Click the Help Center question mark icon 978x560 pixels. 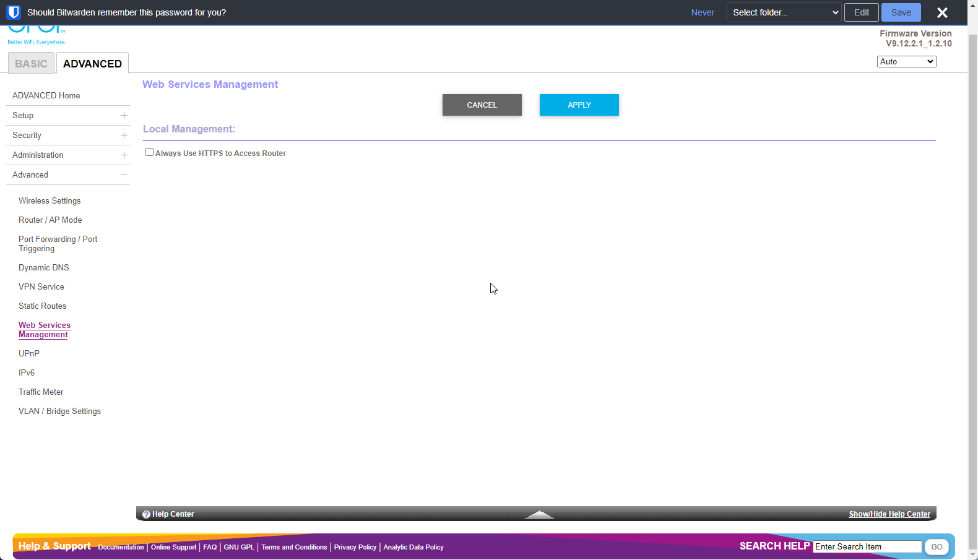click(x=147, y=514)
